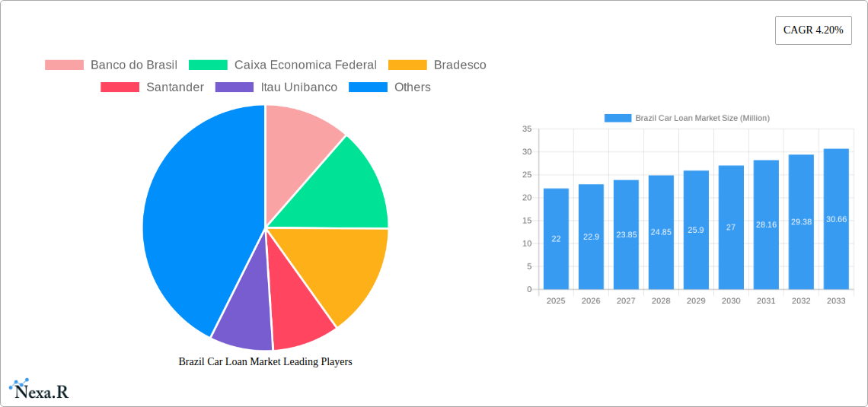Click the 2027 x-axis label
This screenshot has width=868, height=407.
click(626, 300)
